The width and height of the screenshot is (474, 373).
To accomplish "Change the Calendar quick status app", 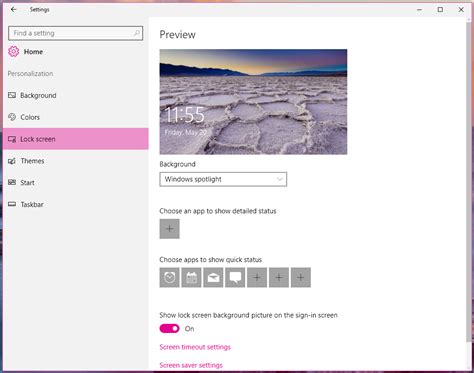I will point(191,277).
